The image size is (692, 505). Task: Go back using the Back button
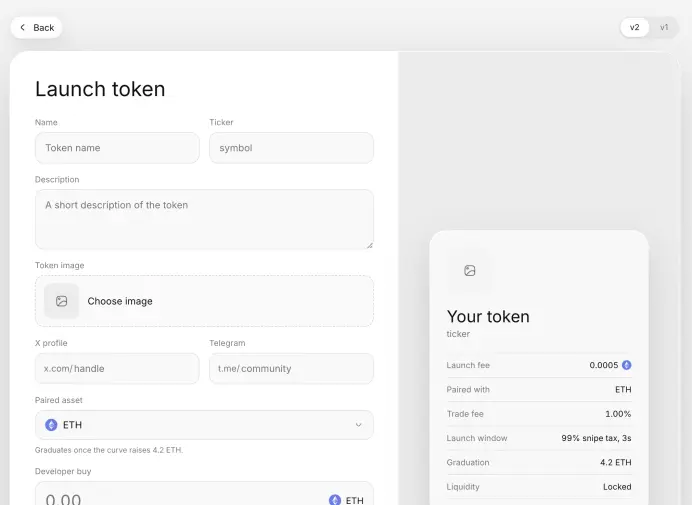point(36,27)
